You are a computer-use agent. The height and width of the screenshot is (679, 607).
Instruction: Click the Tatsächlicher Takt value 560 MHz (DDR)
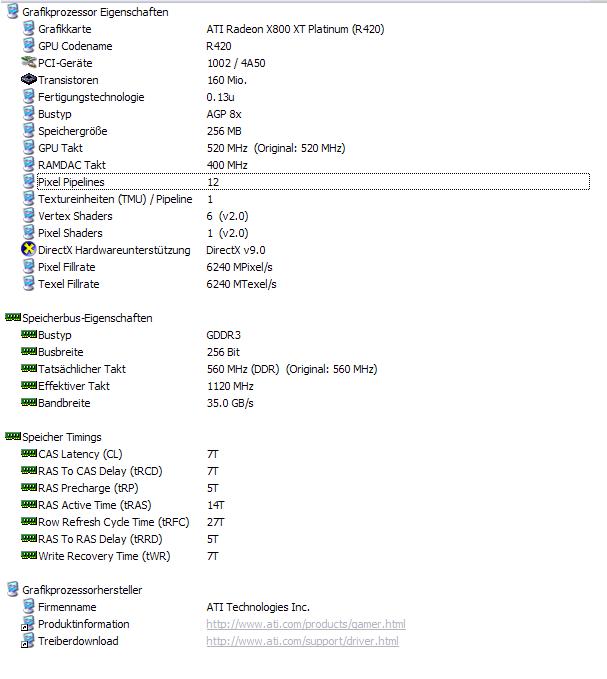(x=243, y=369)
